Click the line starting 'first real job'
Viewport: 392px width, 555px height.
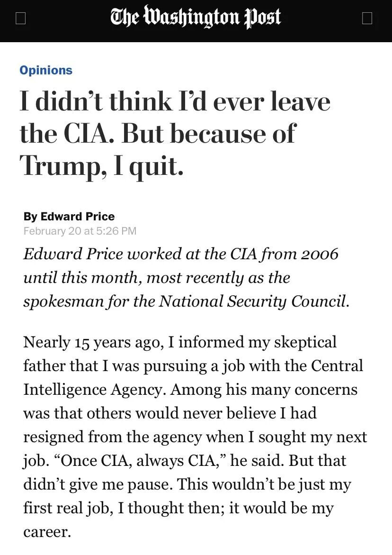[x=178, y=508]
